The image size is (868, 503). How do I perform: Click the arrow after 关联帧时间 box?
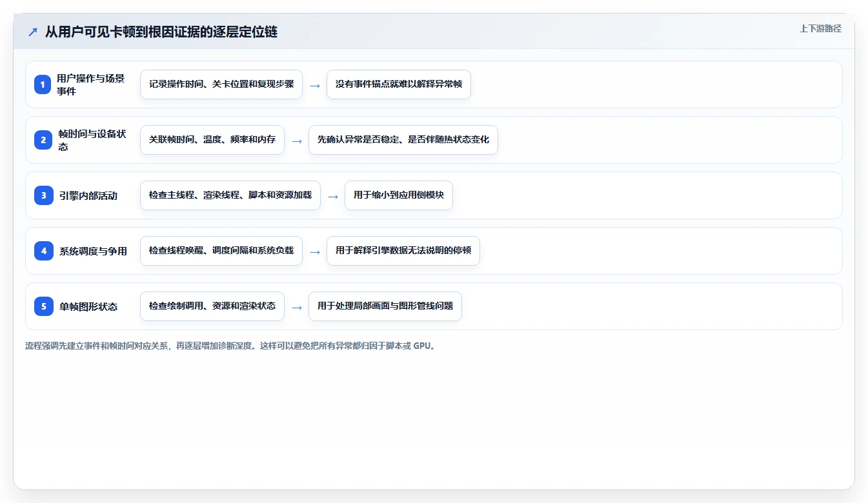(297, 141)
